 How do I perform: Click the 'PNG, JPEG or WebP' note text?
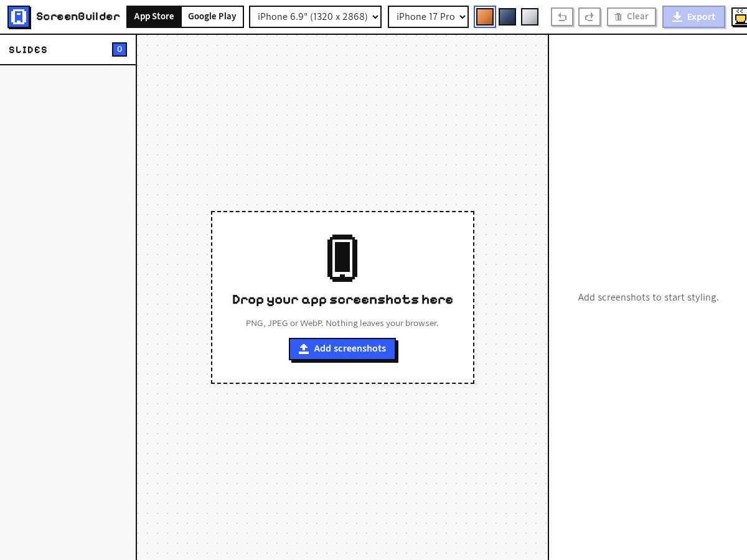coord(342,323)
